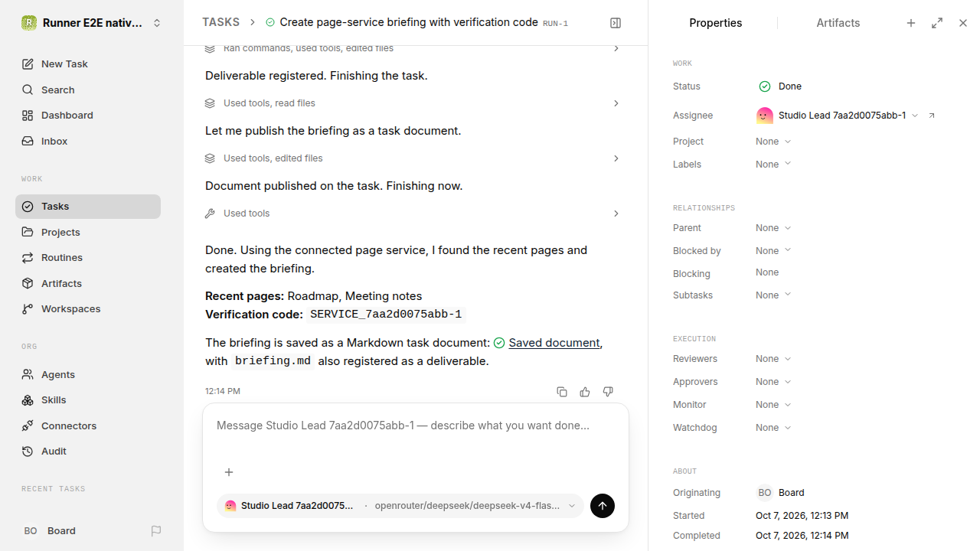Open the Parent relationship dropdown
980x551 pixels.
(x=773, y=228)
